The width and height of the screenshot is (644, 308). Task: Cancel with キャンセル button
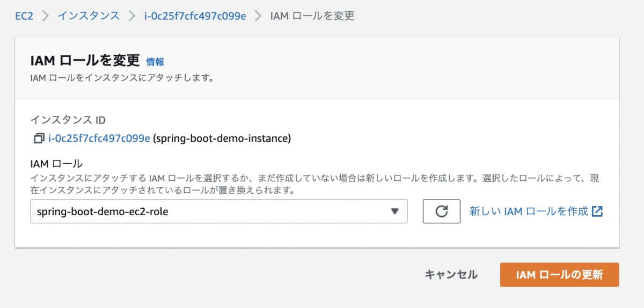click(x=451, y=275)
